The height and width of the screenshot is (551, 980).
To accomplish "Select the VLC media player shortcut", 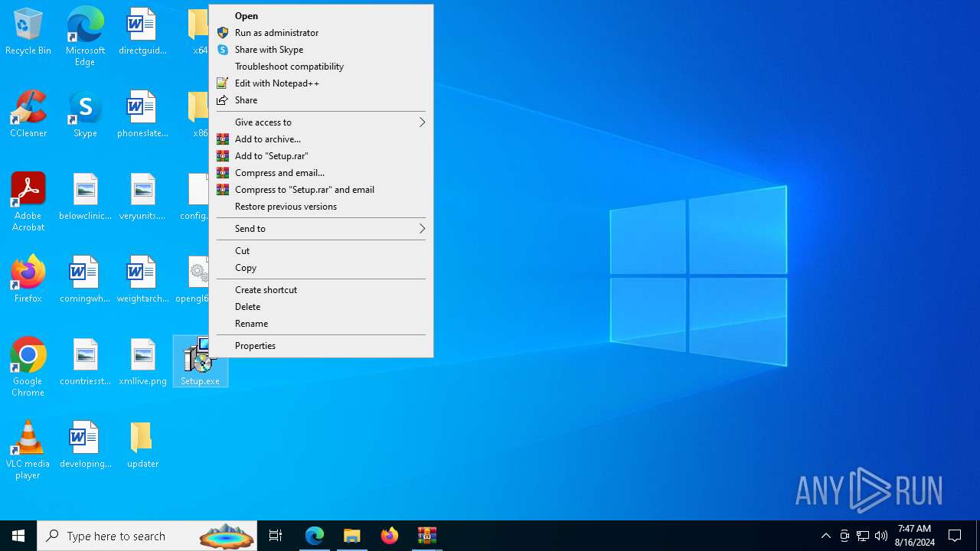I will tap(28, 450).
